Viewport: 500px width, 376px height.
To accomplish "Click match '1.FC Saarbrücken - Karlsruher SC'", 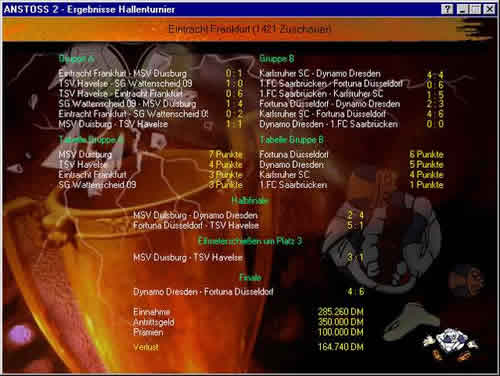I will tap(321, 93).
